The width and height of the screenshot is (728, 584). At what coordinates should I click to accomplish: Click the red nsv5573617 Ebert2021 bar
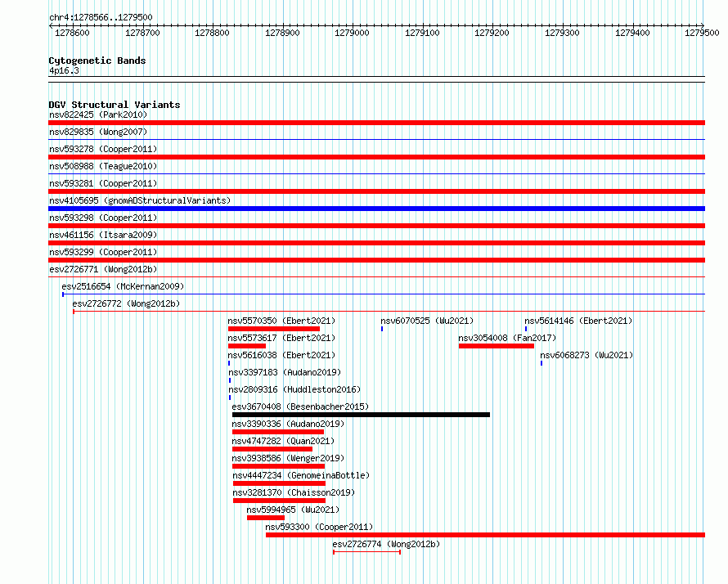(247, 346)
